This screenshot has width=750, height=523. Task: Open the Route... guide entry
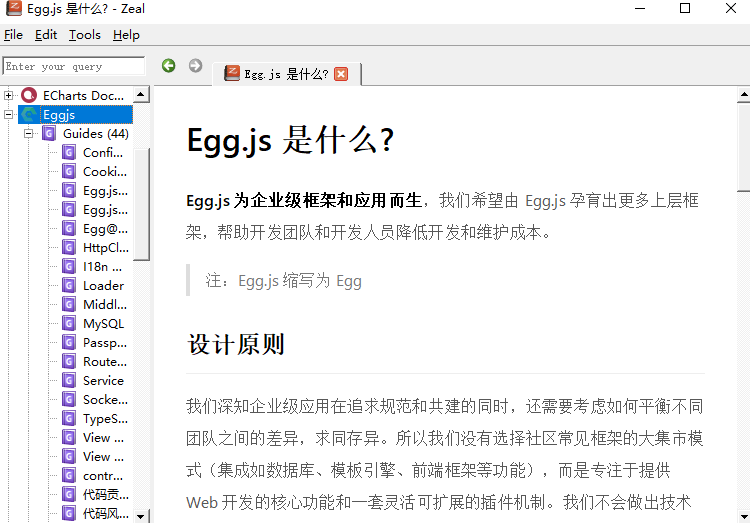[x=105, y=361]
